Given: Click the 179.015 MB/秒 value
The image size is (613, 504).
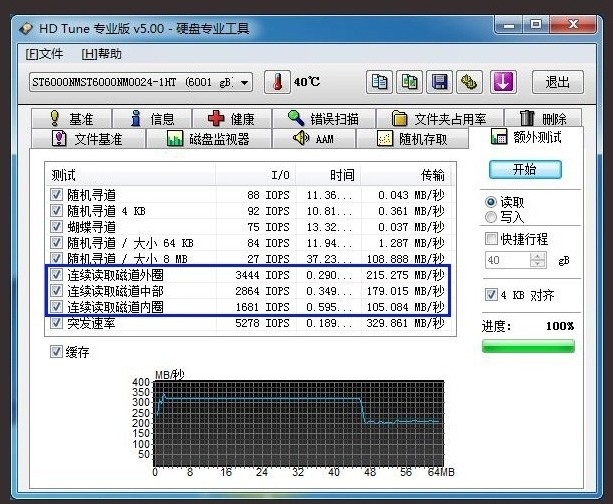Looking at the screenshot, I should tap(405, 291).
